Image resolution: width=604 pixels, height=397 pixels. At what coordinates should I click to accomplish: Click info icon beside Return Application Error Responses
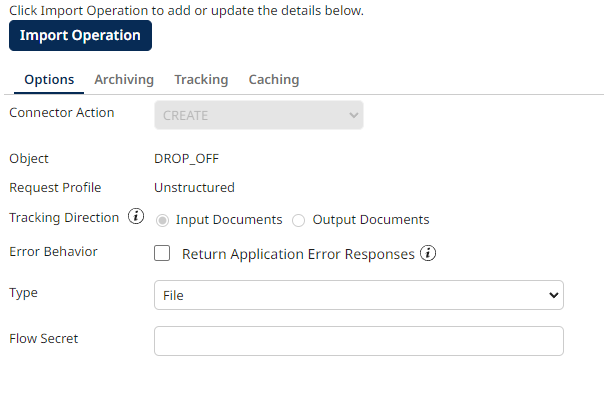pyautogui.click(x=428, y=253)
